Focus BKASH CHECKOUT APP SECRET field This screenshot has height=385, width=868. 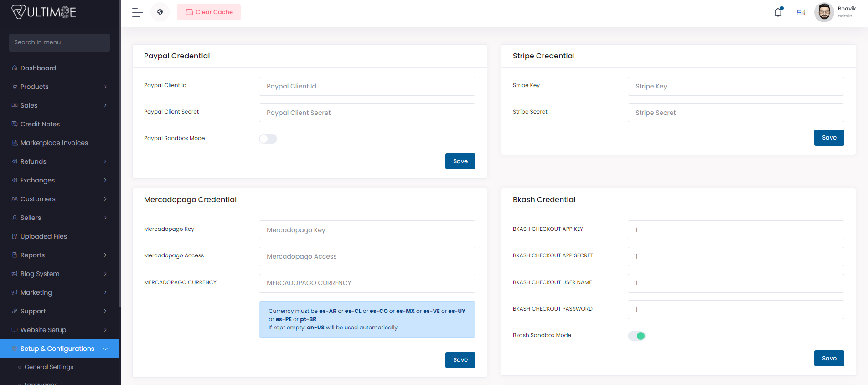pos(736,256)
